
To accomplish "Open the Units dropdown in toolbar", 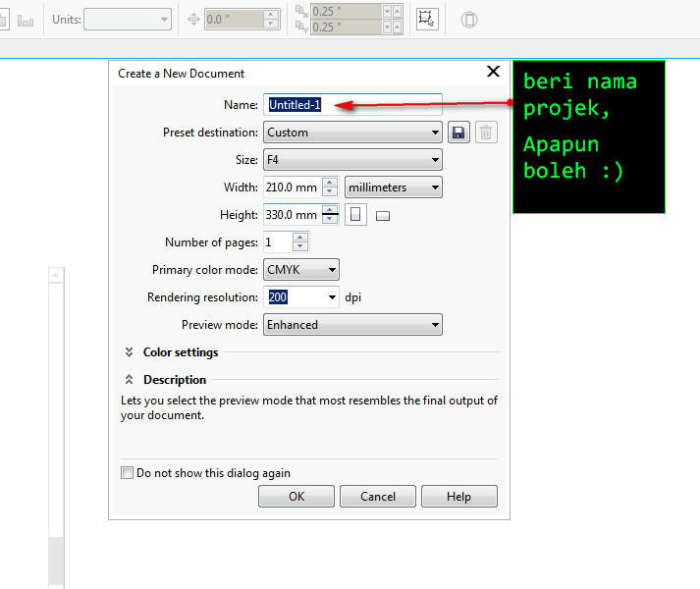I will [128, 20].
